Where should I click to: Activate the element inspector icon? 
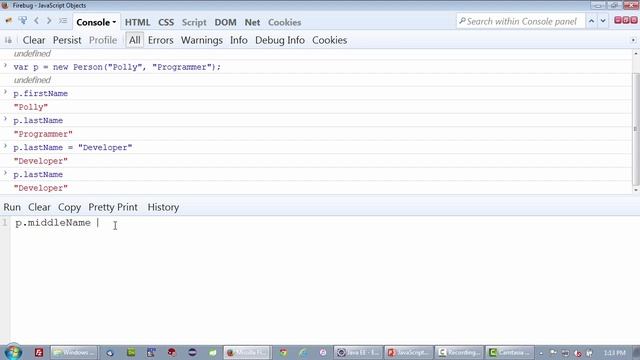click(22, 21)
